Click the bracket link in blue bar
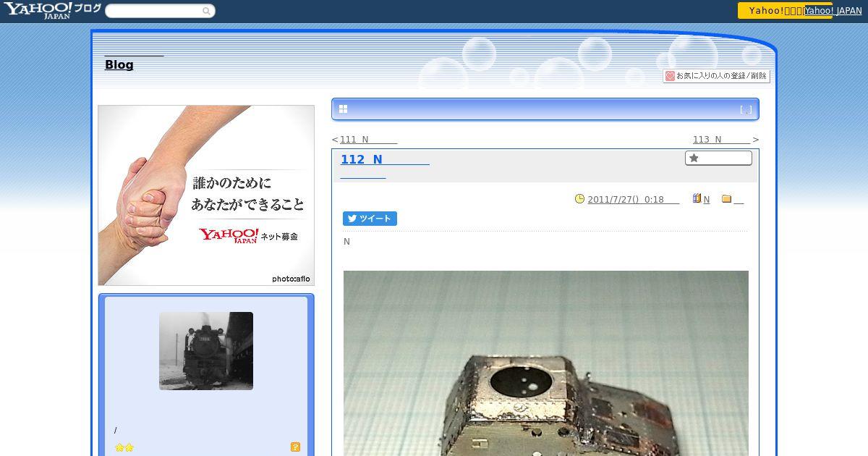The width and height of the screenshot is (868, 456). 746,110
